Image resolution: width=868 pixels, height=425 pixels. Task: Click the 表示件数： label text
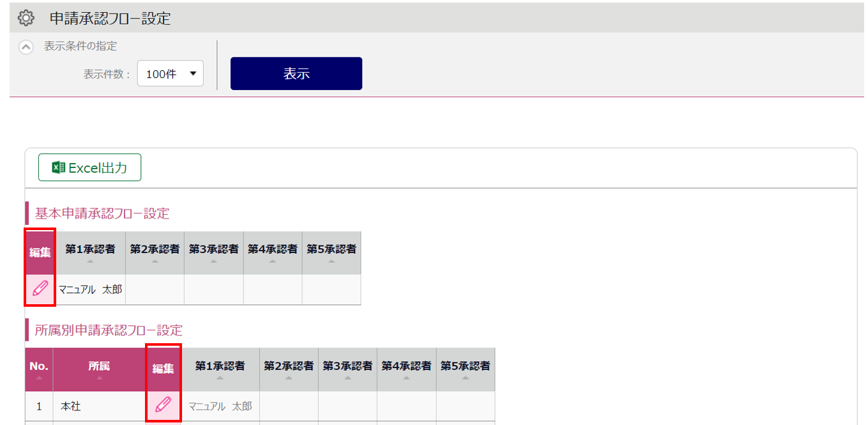(x=107, y=74)
